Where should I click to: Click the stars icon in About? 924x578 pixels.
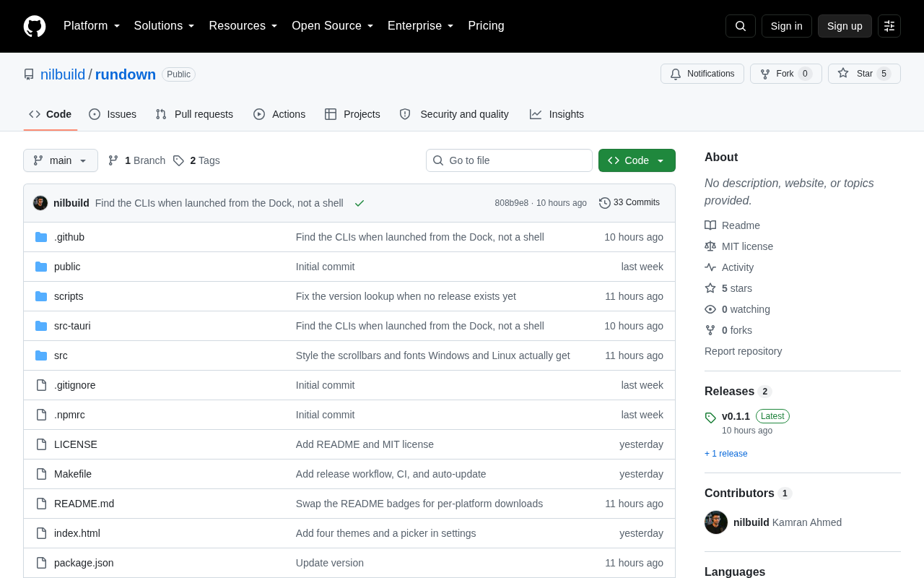click(x=710, y=288)
